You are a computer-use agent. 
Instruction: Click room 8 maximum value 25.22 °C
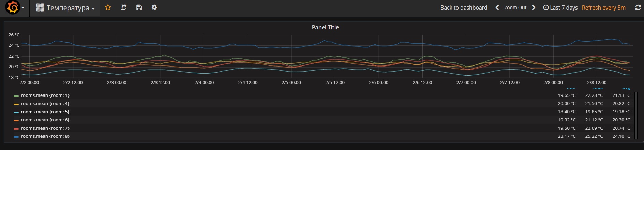click(594, 136)
